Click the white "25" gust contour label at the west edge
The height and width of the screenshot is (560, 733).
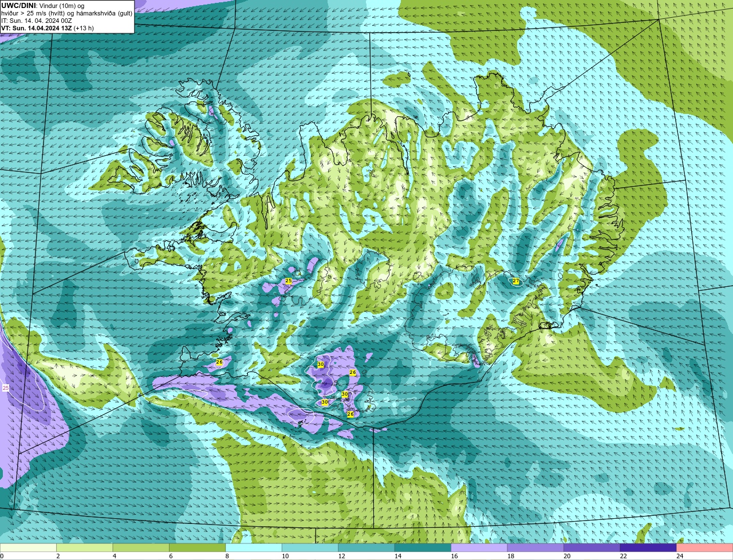[x=6, y=388]
